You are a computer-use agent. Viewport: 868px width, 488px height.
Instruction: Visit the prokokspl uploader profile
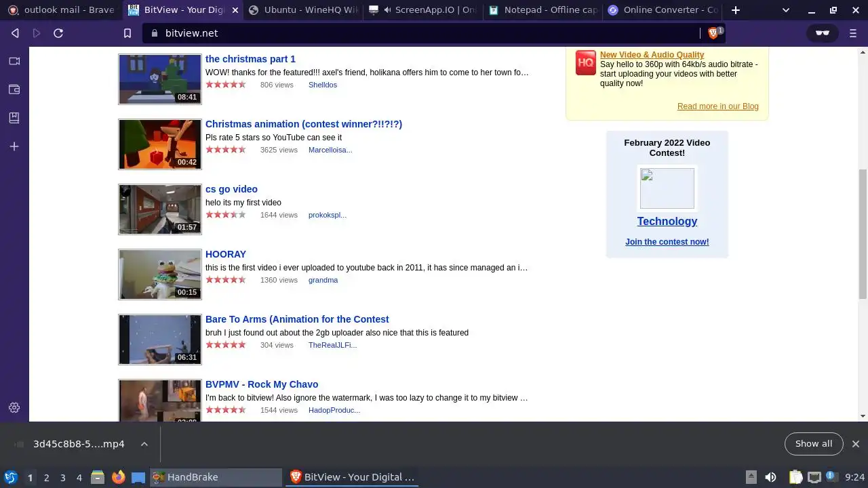pyautogui.click(x=328, y=215)
